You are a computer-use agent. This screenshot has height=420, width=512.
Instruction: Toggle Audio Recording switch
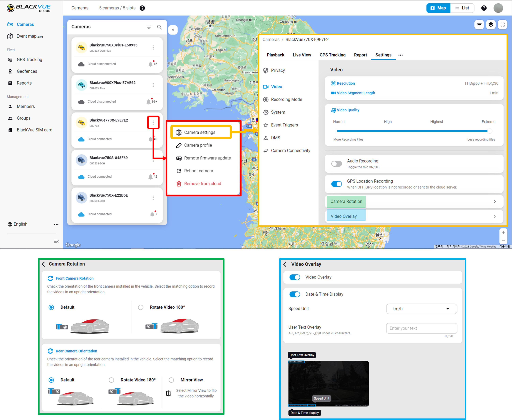tap(336, 164)
